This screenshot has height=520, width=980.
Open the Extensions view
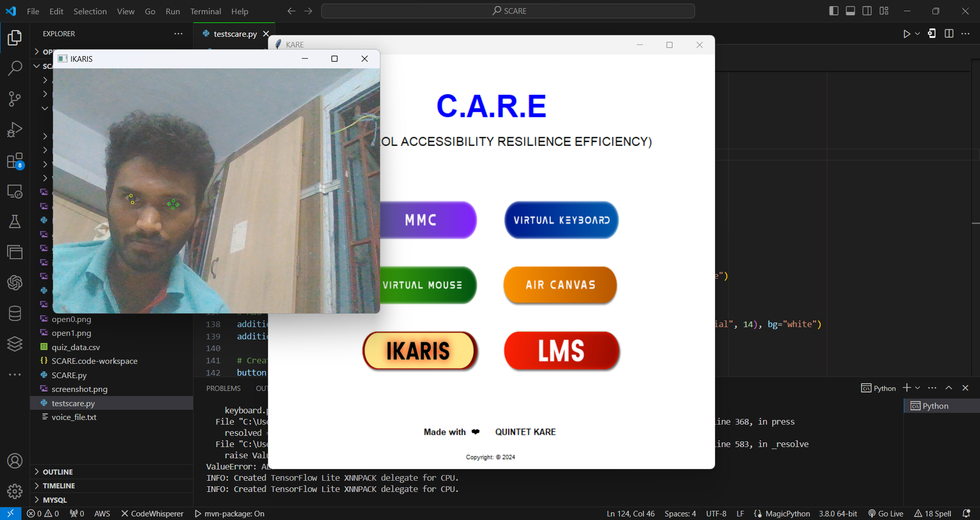tap(15, 160)
